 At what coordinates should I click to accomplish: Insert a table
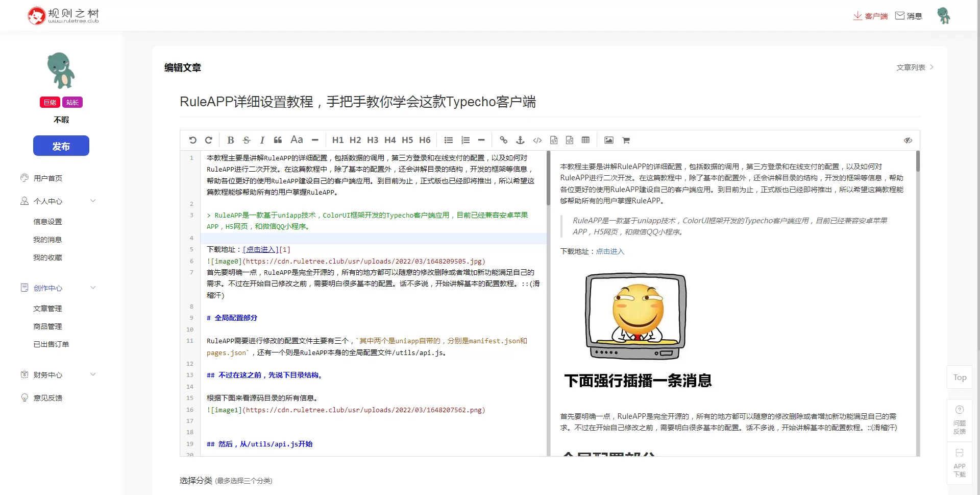pos(585,140)
